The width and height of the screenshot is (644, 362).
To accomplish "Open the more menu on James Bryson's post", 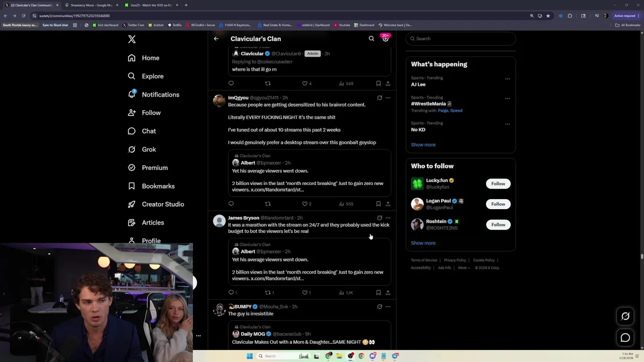I will (388, 218).
